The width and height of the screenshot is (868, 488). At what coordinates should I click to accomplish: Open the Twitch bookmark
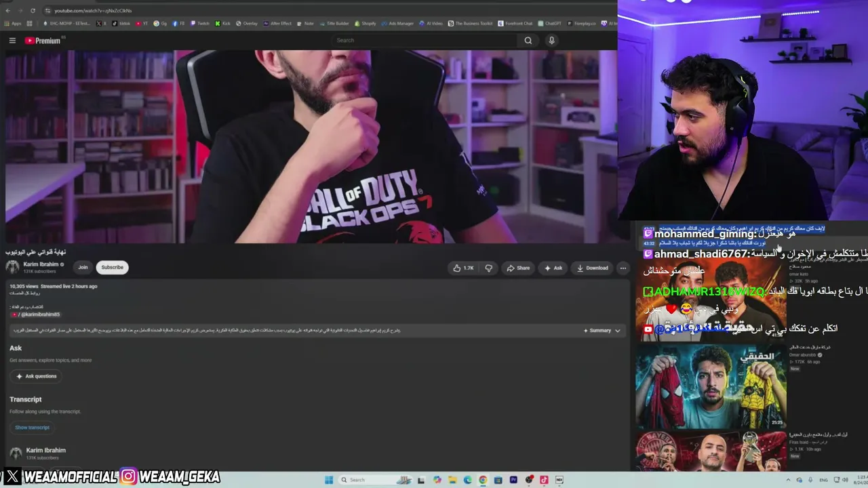[200, 24]
